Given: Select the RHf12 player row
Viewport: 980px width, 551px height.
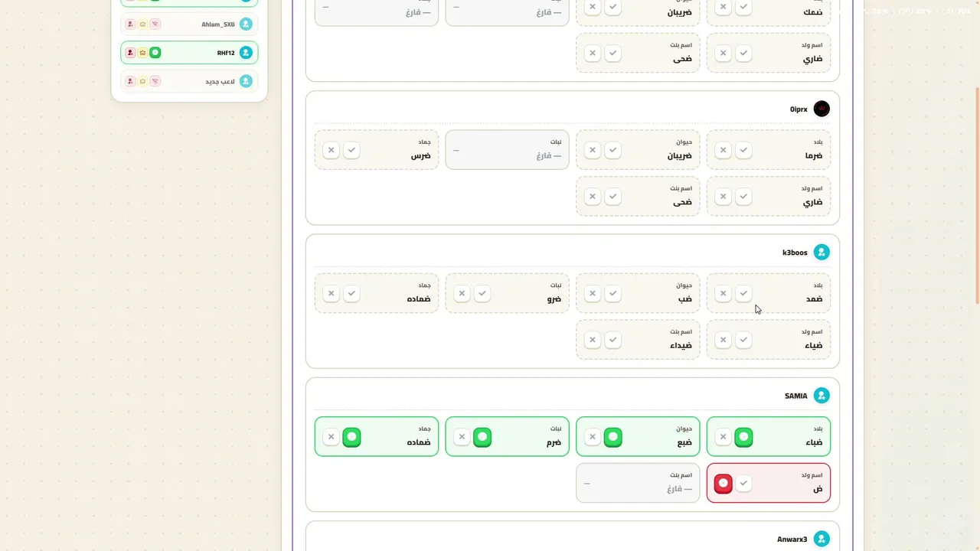Looking at the screenshot, I should 189,53.
